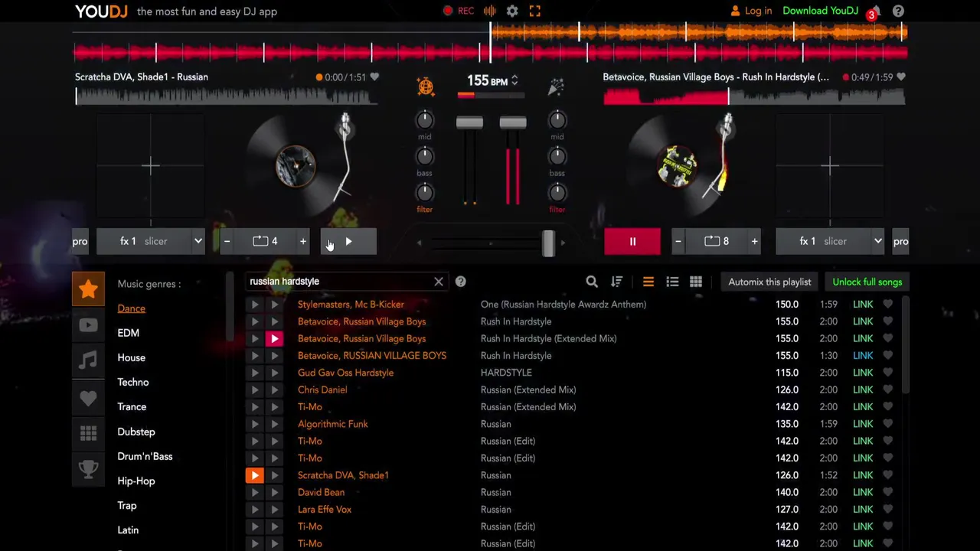
Task: Open the left deck fx 1 slicer dropdown
Action: click(152, 241)
